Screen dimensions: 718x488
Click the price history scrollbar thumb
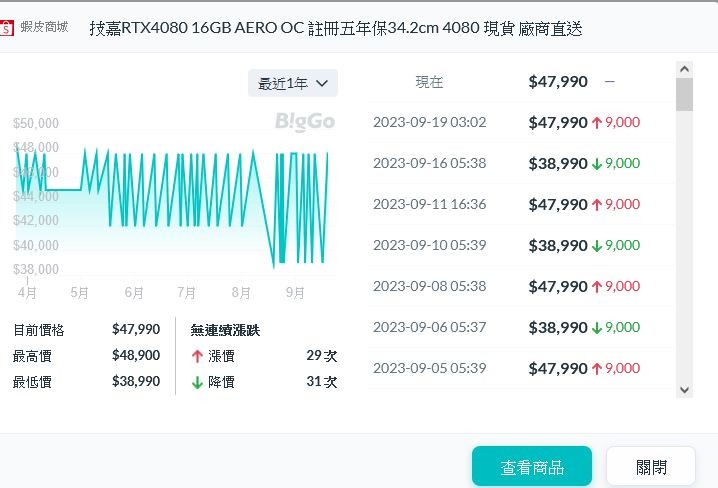685,95
